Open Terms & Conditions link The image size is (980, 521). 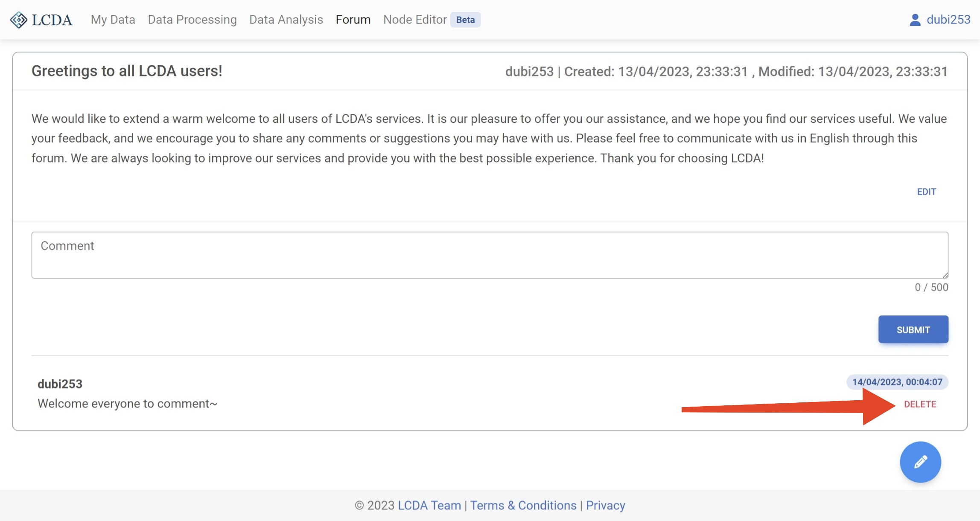523,505
